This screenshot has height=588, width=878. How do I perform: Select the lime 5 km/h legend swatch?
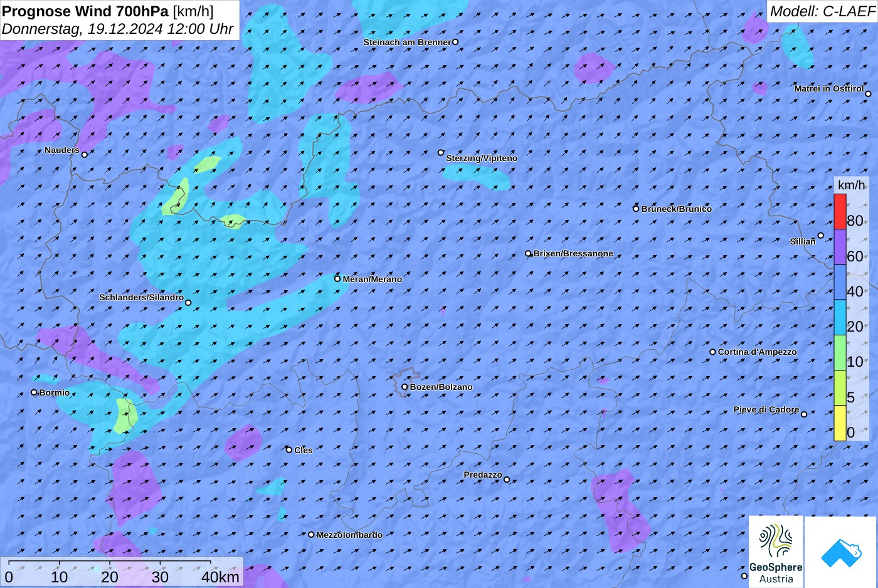click(840, 388)
